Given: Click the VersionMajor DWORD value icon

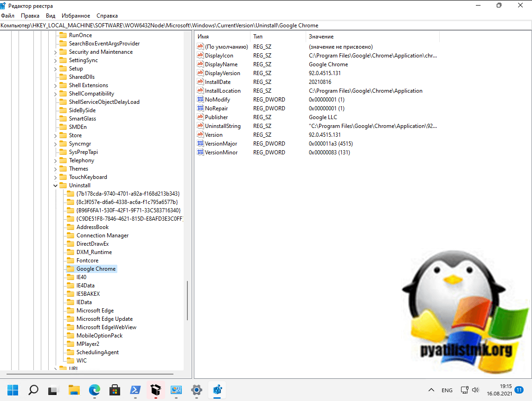Looking at the screenshot, I should pos(200,144).
